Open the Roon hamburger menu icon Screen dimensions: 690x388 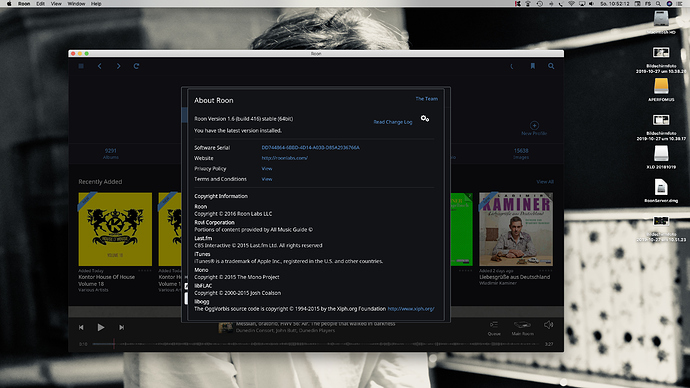coord(81,66)
